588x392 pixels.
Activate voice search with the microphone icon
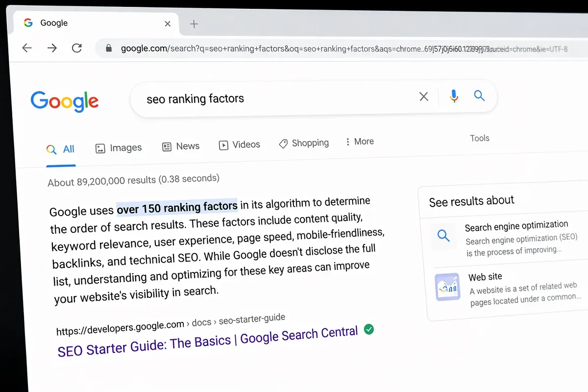click(453, 96)
